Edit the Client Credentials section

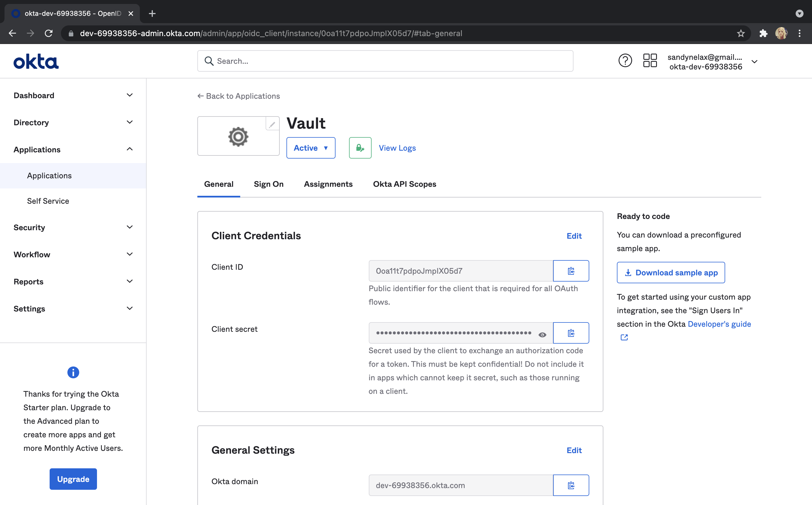pos(574,236)
